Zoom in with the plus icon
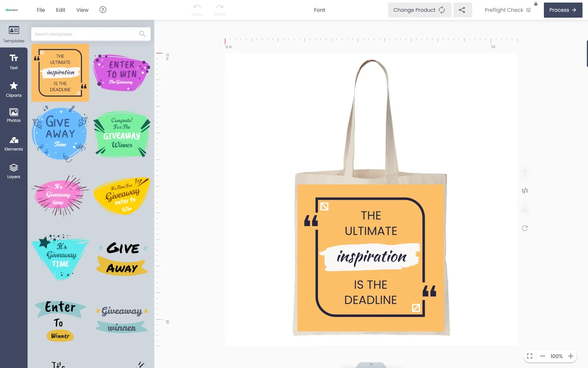 (x=571, y=356)
